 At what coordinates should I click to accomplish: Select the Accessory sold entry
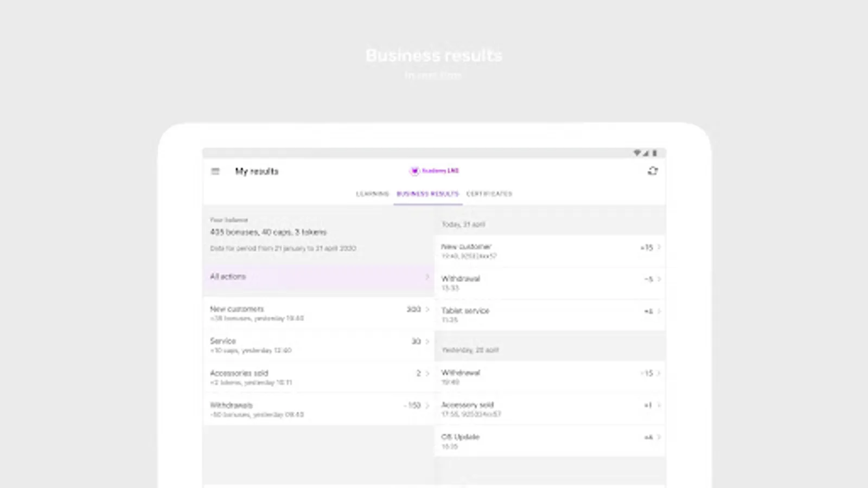coord(549,409)
